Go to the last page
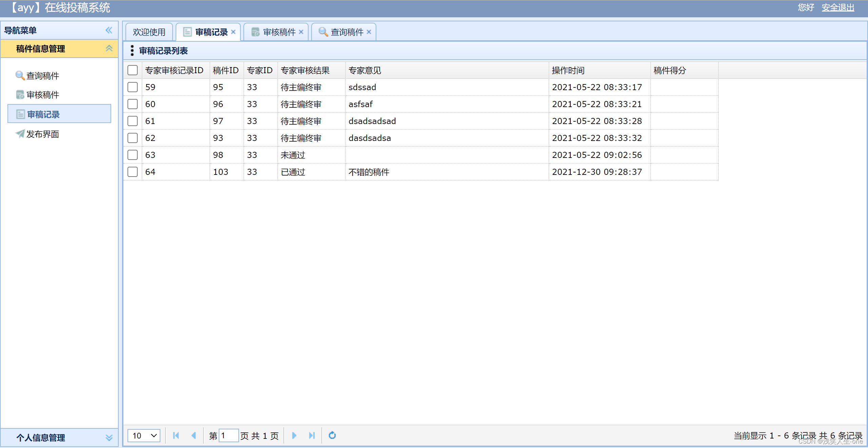Screen dimensions: 868x448 pyautogui.click(x=312, y=435)
